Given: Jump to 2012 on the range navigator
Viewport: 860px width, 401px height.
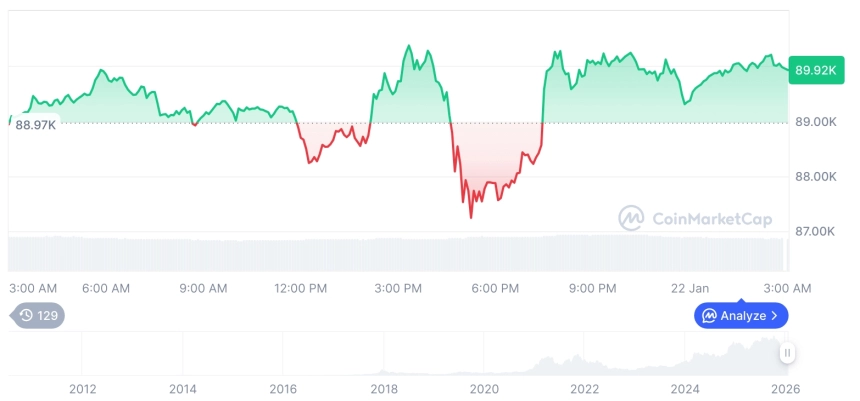Looking at the screenshot, I should pyautogui.click(x=82, y=389).
